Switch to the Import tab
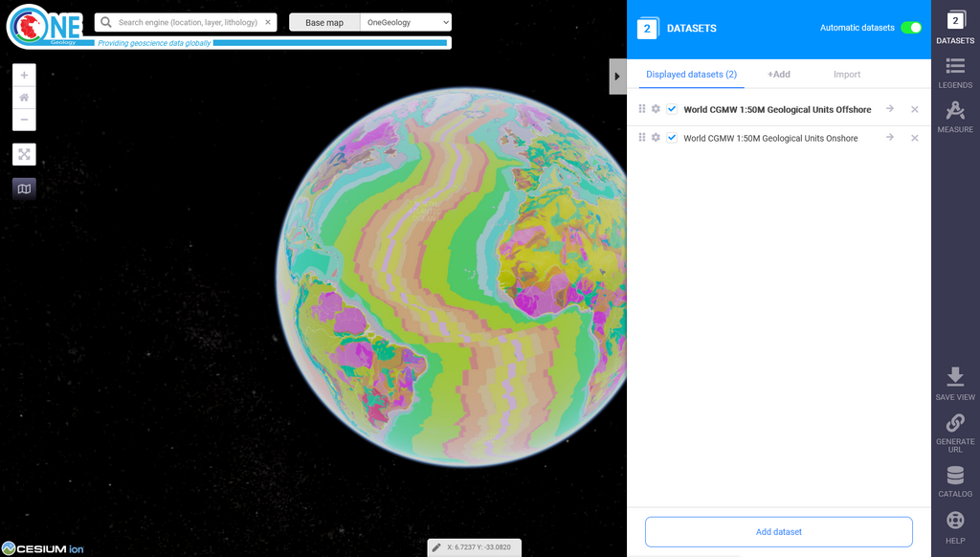Image resolution: width=980 pixels, height=557 pixels. 847,74
